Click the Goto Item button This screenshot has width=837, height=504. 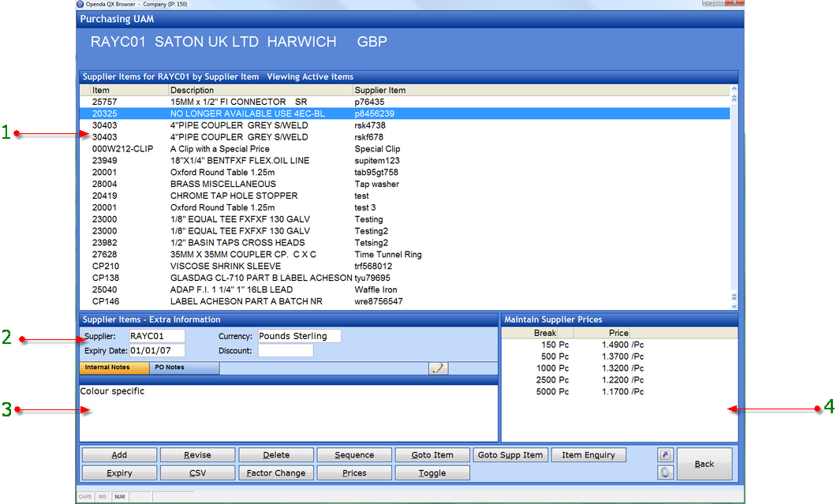point(432,455)
